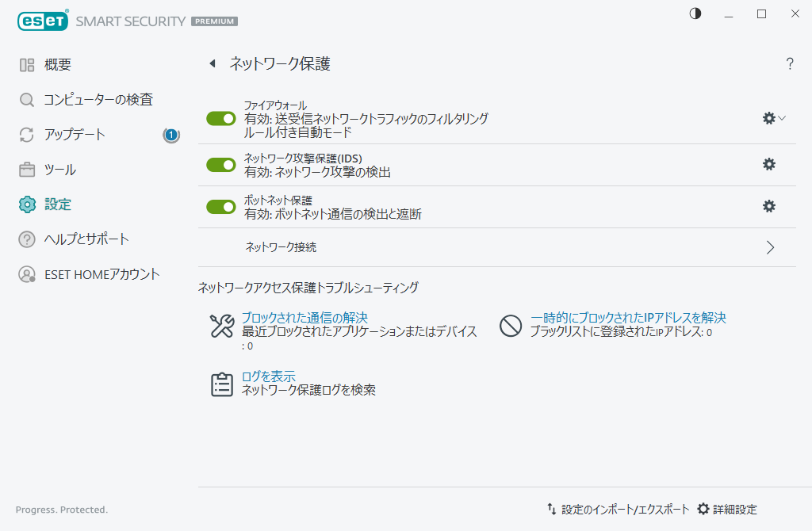This screenshot has height=531, width=812.
Task: Disable Botnet protection
Action: coord(220,206)
